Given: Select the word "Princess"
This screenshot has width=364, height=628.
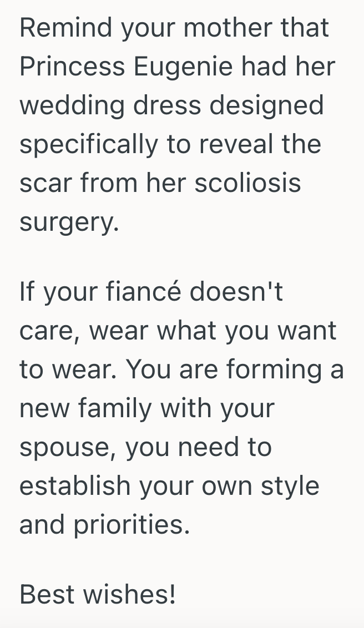Looking at the screenshot, I should pyautogui.click(x=72, y=67).
